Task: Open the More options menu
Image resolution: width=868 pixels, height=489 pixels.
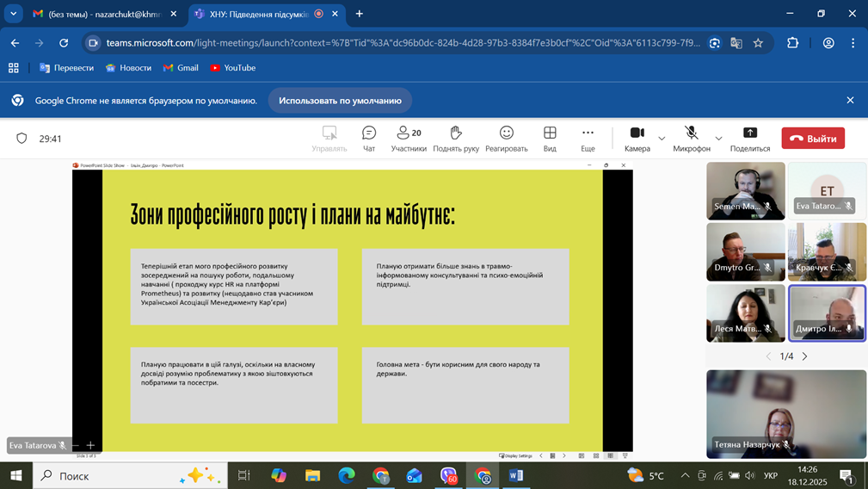Action: [x=588, y=138]
